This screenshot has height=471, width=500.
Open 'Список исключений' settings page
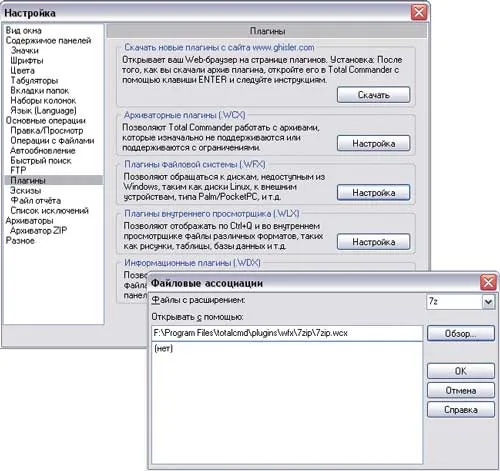click(49, 210)
